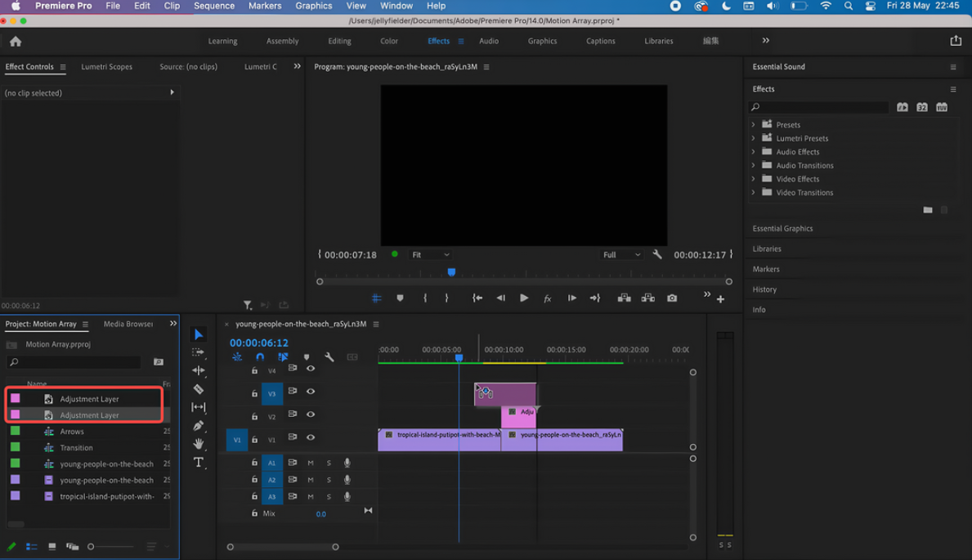The height and width of the screenshot is (560, 972).
Task: Choose the Track Select Forward tool
Action: pyautogui.click(x=199, y=352)
